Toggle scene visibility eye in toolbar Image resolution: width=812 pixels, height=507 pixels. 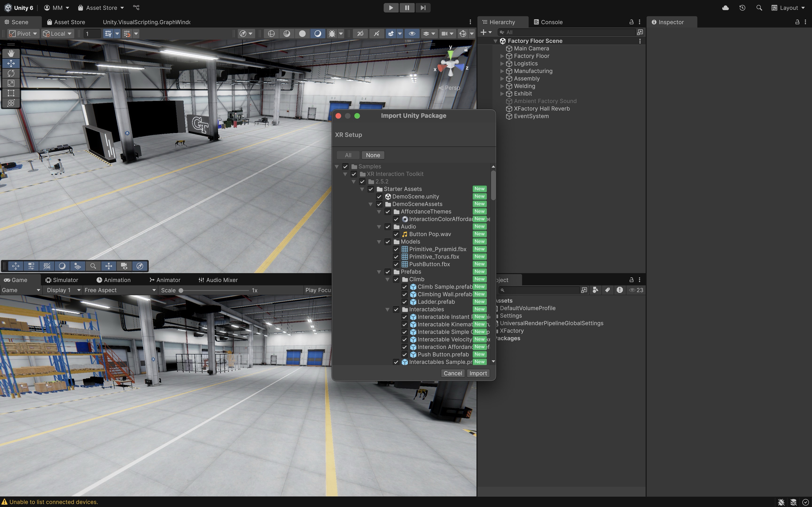412,34
